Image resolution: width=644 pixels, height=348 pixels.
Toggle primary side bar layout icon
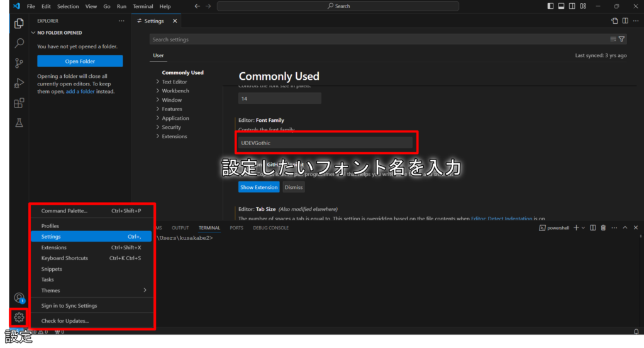tap(550, 6)
